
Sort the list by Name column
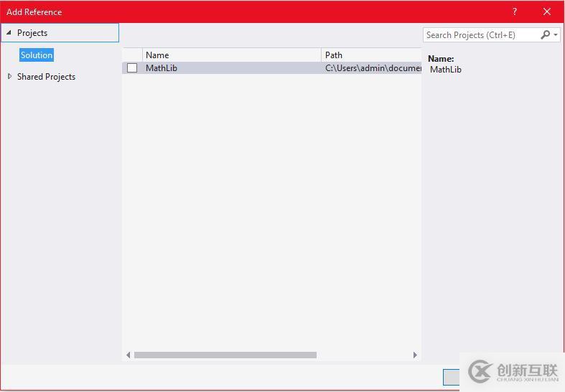[232, 55]
